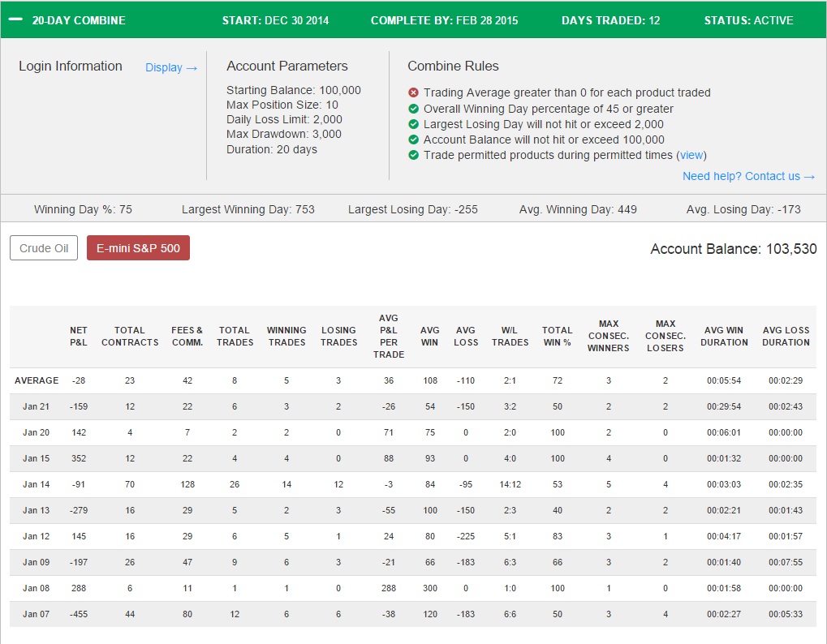Viewport: 827px width, 644px height.
Task: Click the TOTAL WIN % column header
Action: [x=557, y=337]
